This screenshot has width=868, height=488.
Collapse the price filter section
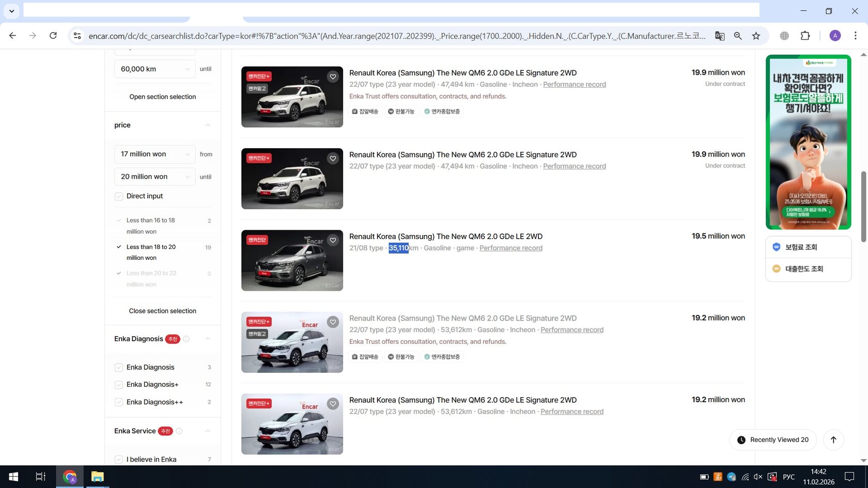[208, 125]
